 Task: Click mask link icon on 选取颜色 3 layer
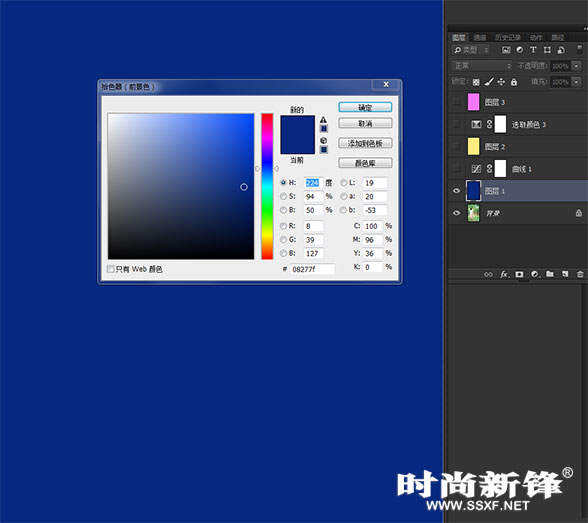tap(489, 124)
